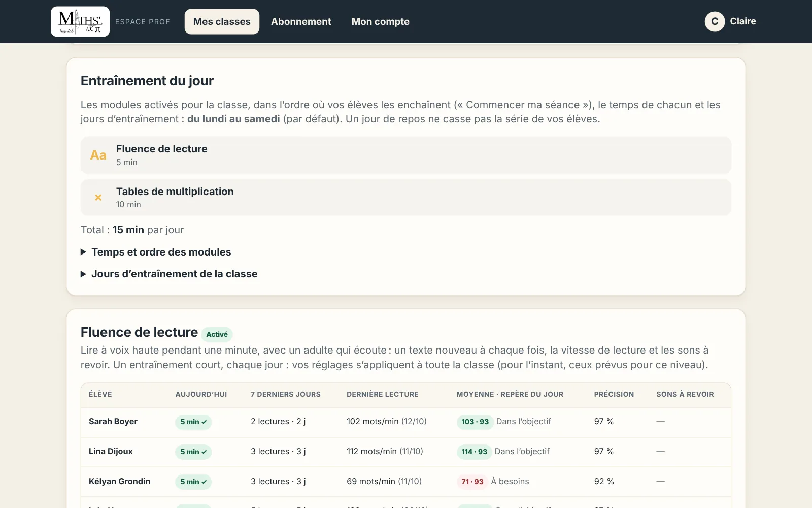
Task: Expand Temps et ordre des modules
Action: click(156, 252)
